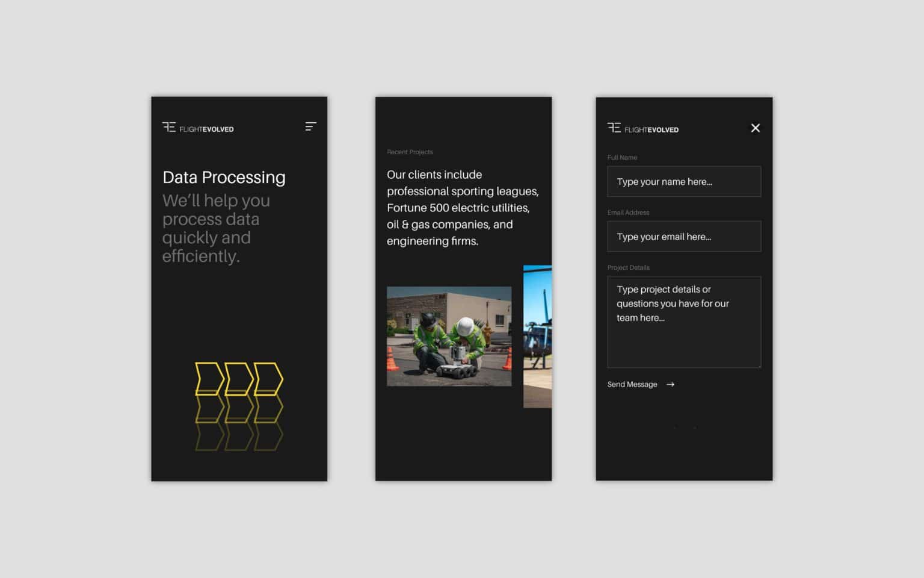Click the first yellow arrow shape
The width and height of the screenshot is (924, 578).
[x=209, y=379]
